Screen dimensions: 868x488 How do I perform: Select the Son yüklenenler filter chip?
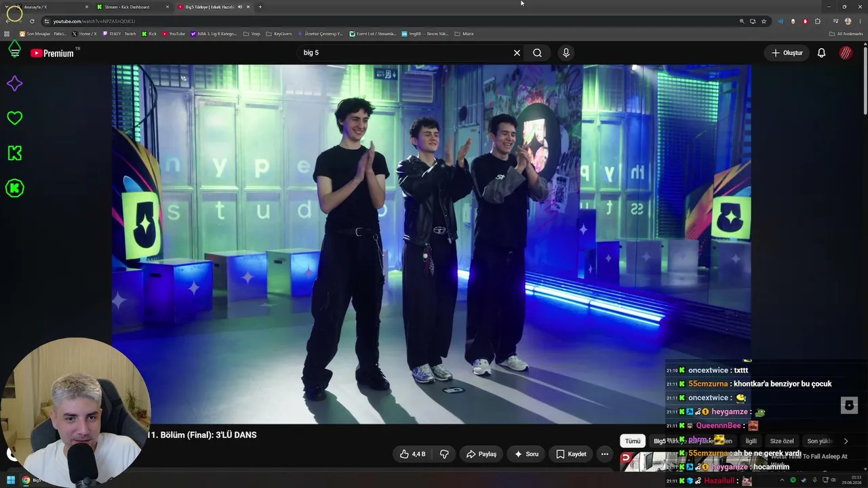pos(819,441)
